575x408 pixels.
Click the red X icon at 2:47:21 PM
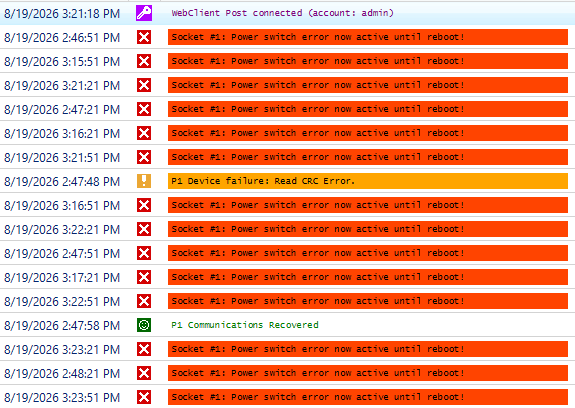click(x=144, y=109)
